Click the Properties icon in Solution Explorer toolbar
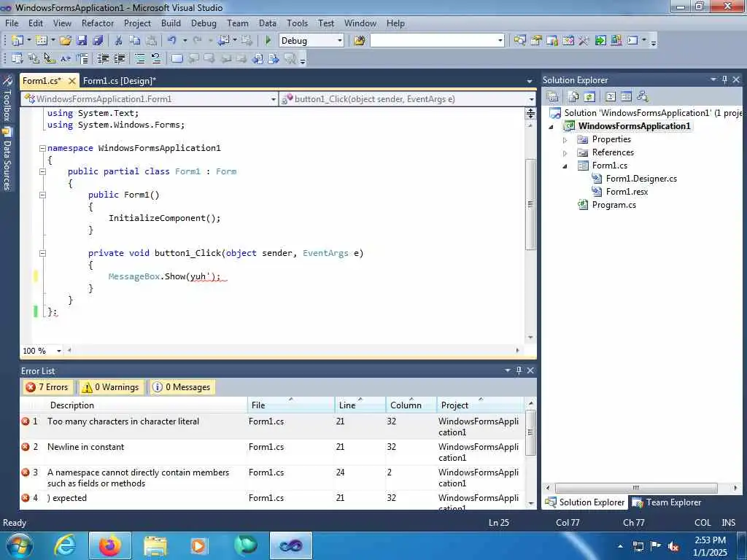The width and height of the screenshot is (747, 560). point(553,97)
